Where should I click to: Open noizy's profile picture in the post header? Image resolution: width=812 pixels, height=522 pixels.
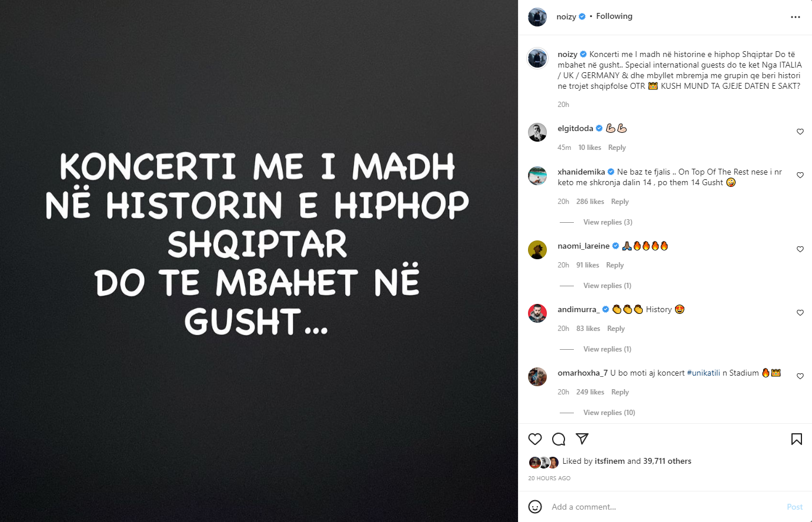(537, 17)
